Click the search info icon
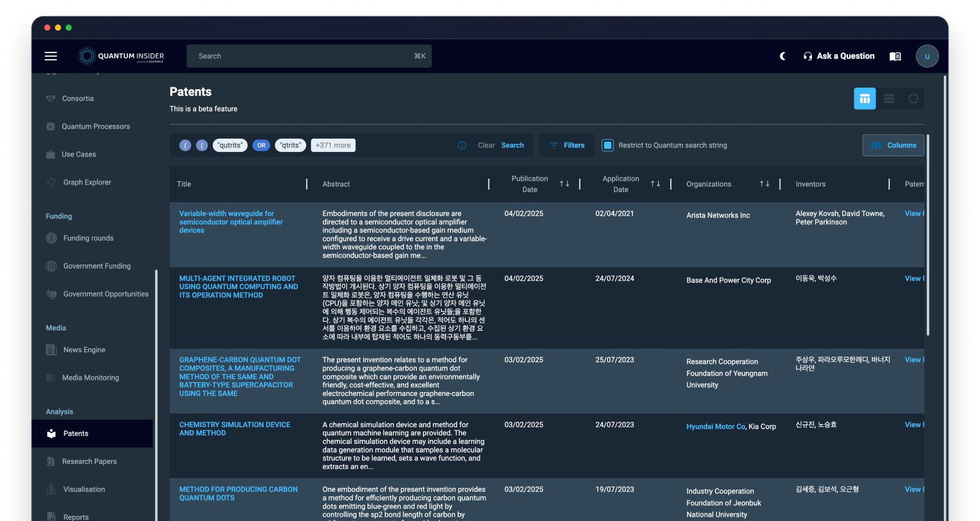The image size is (980, 521). [x=462, y=145]
